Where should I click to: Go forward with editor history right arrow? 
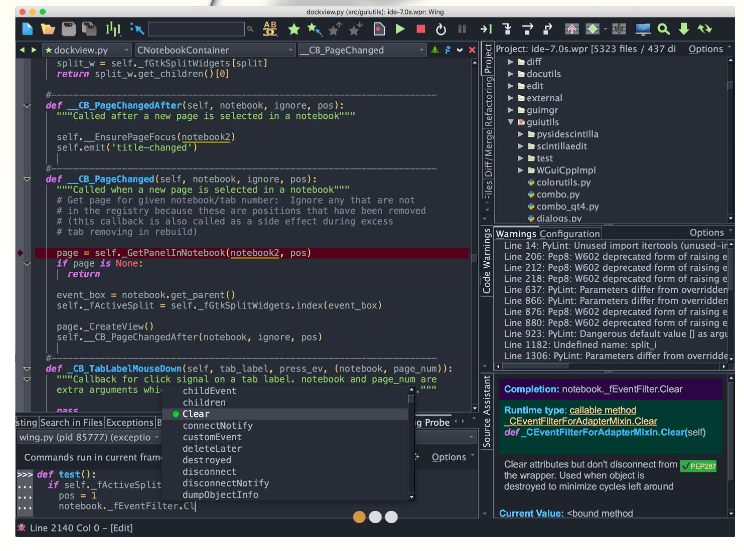point(34,50)
